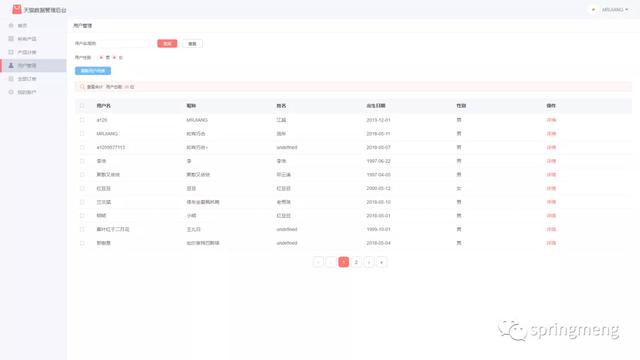This screenshot has width=640, height=360.
Task: Go to the next page arrow in pagination
Action: coord(369,262)
